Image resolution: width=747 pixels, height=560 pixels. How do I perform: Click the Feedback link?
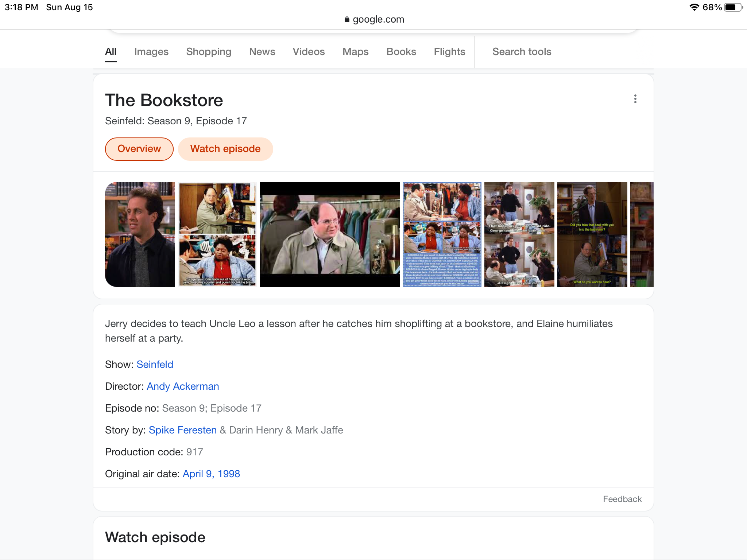(622, 499)
